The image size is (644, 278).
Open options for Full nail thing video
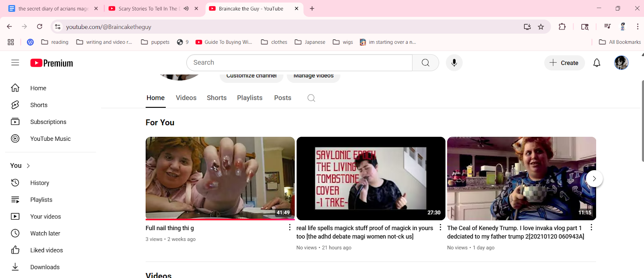pyautogui.click(x=289, y=228)
